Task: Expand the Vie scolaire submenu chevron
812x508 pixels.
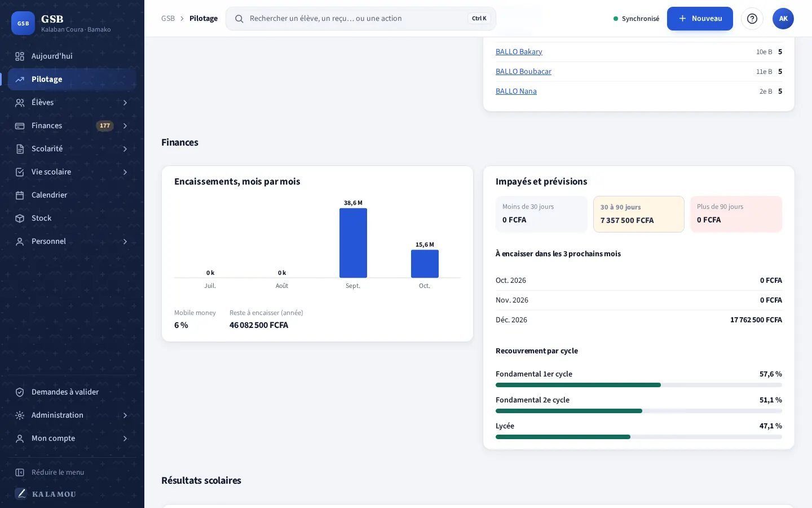Action: [x=125, y=172]
